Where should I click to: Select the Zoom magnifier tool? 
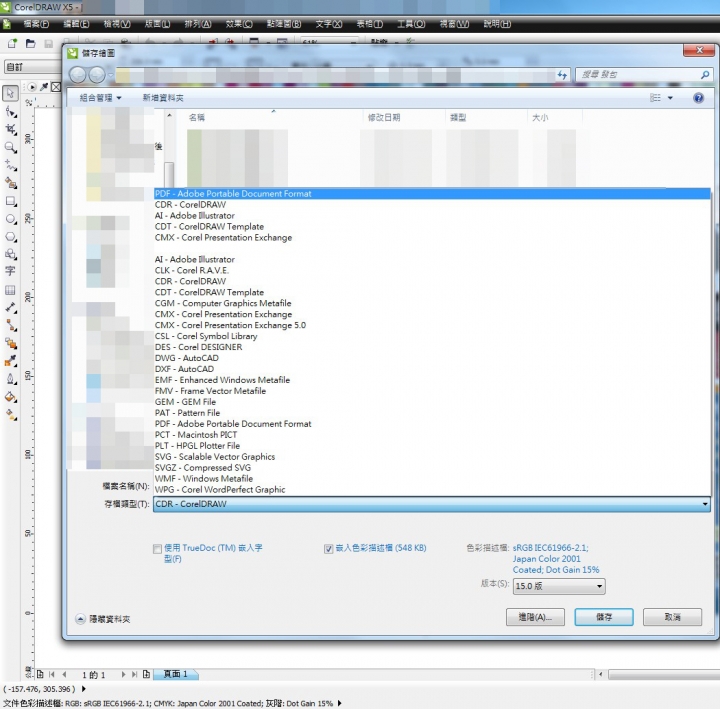[x=11, y=147]
